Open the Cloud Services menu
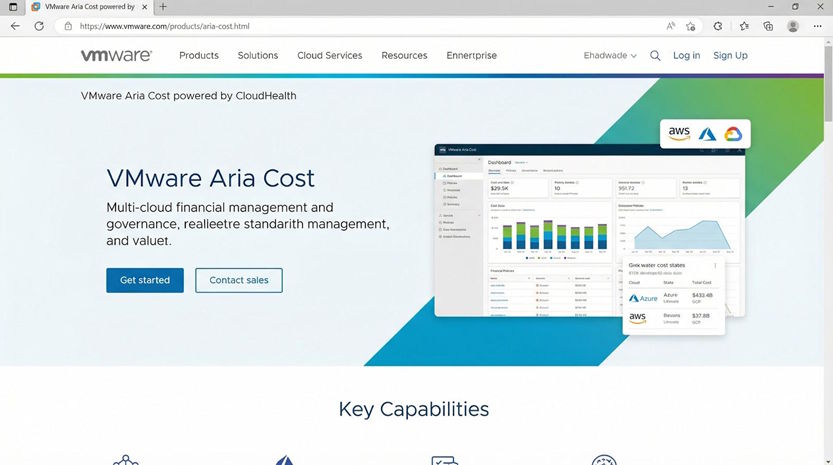 (x=329, y=55)
